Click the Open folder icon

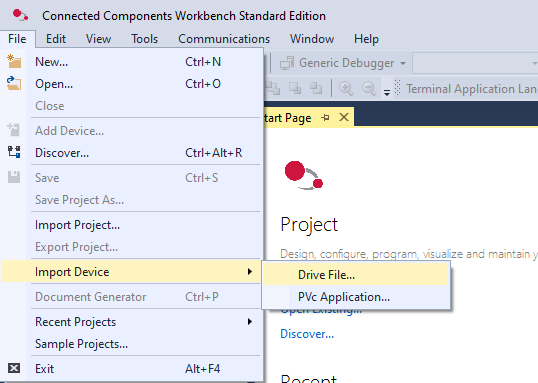(x=14, y=83)
